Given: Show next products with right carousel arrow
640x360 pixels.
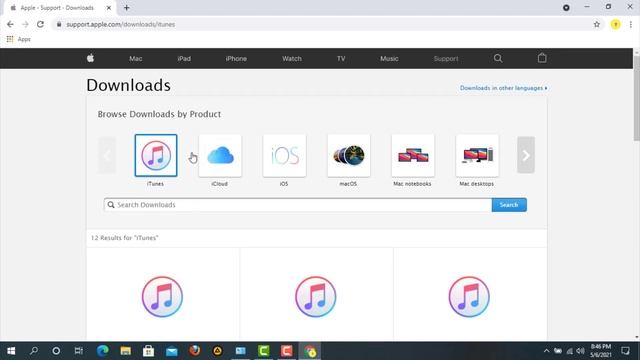Looking at the screenshot, I should click(526, 155).
